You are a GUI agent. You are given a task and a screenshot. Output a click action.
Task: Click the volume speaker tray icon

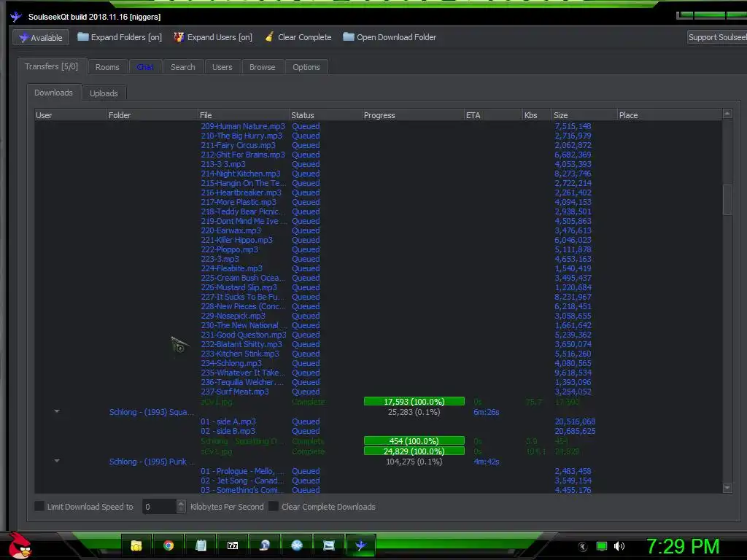coord(619,546)
